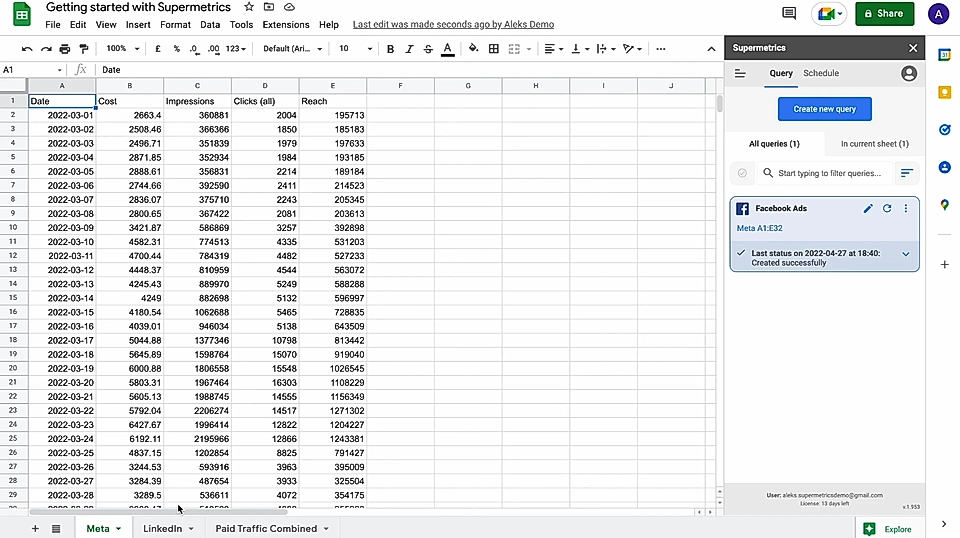Toggle italic formatting

(409, 49)
